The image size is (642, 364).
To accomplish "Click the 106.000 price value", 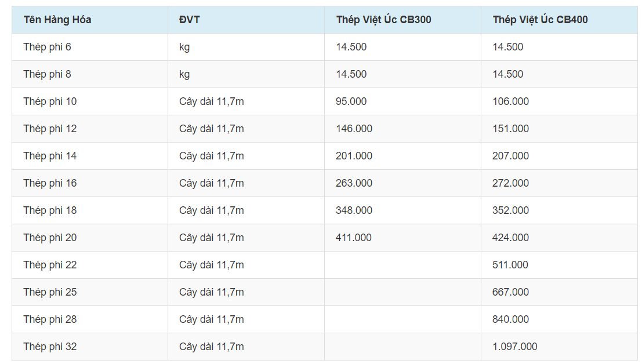I will coord(510,101).
